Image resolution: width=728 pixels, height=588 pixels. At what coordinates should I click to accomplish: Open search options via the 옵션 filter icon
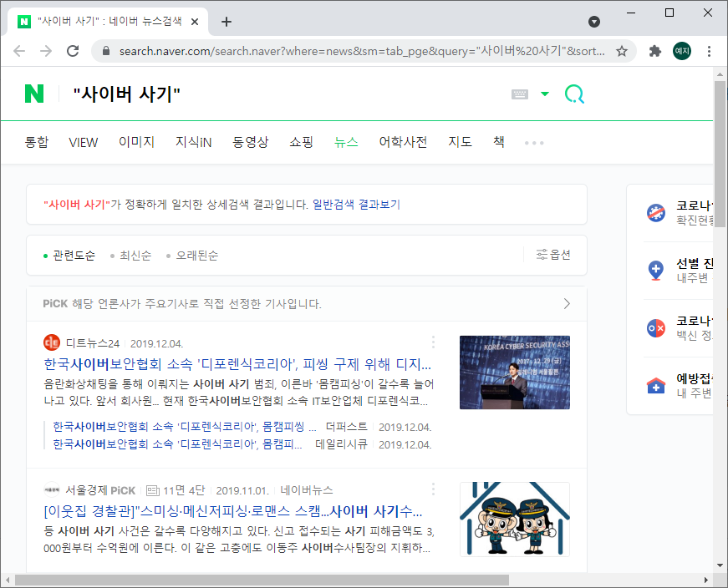(552, 255)
